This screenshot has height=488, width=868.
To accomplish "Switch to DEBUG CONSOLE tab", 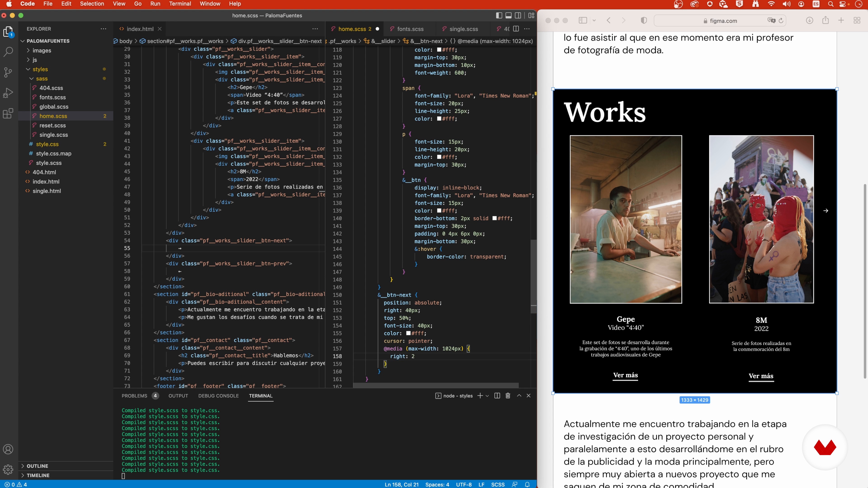I will [218, 396].
